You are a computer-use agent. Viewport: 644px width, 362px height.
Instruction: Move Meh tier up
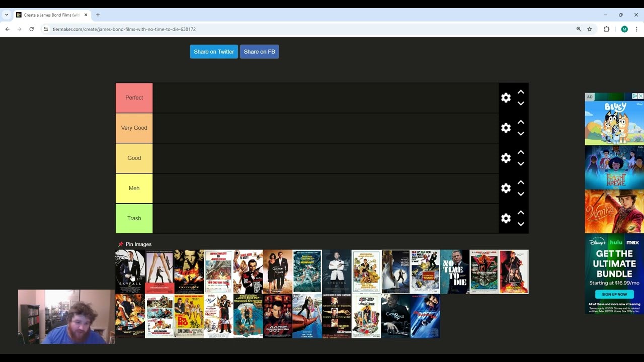pos(521,183)
